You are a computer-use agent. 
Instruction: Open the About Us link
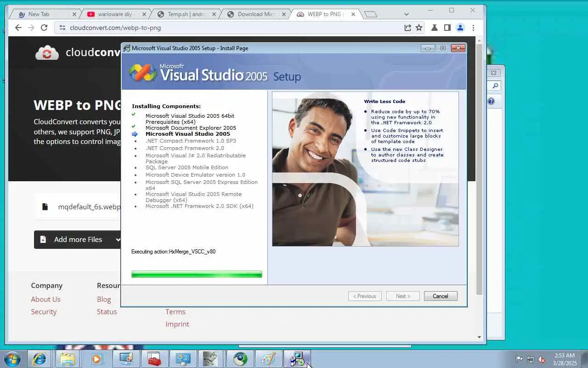point(45,299)
